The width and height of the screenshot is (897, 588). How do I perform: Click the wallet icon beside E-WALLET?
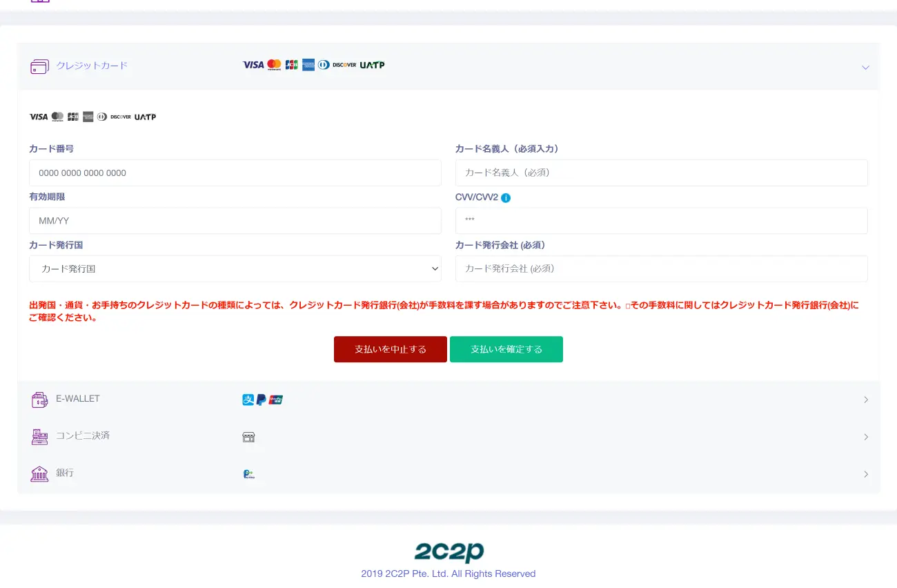tap(39, 400)
